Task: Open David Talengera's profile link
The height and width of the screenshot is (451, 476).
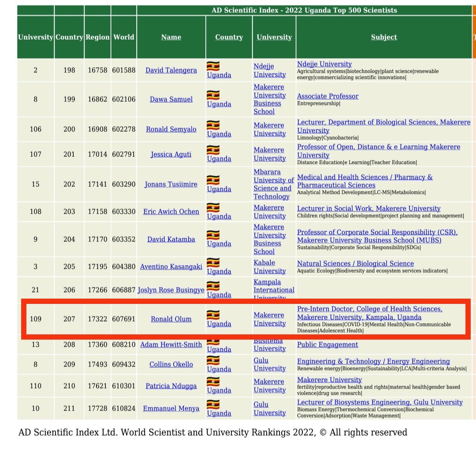Action: [x=171, y=70]
